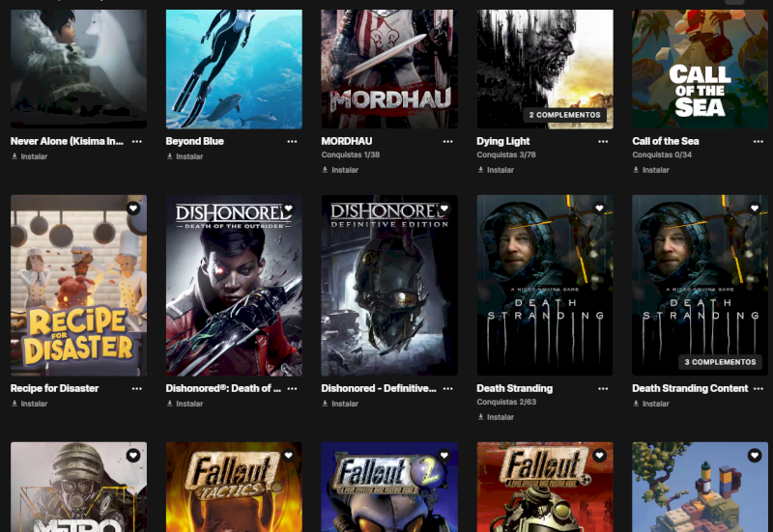The height and width of the screenshot is (532, 773).
Task: Click the MORDHAU title text
Action: pos(347,141)
